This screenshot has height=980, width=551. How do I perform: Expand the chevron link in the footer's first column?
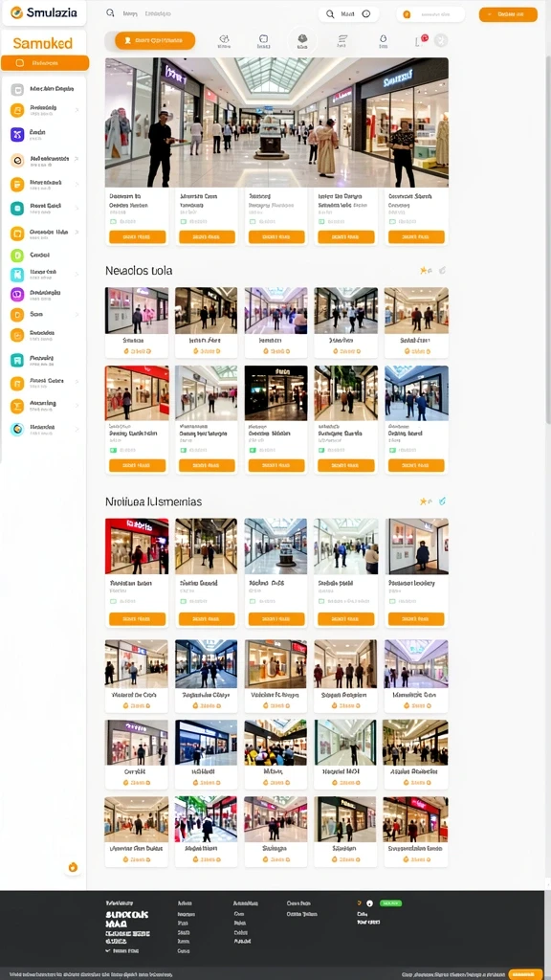pyautogui.click(x=122, y=950)
